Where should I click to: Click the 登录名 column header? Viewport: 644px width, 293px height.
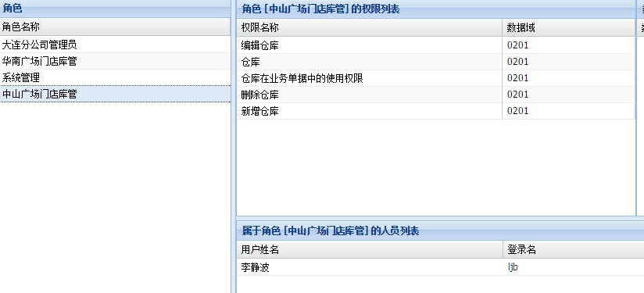[574, 249]
